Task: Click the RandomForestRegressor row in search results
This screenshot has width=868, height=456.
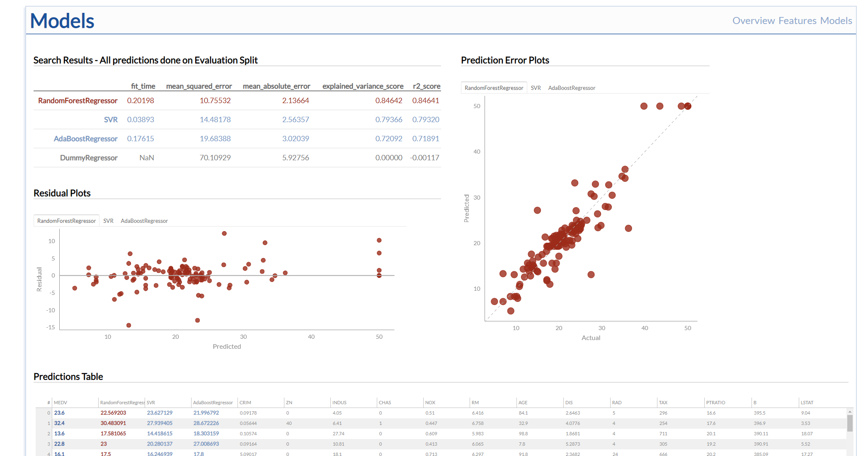Action: 237,101
